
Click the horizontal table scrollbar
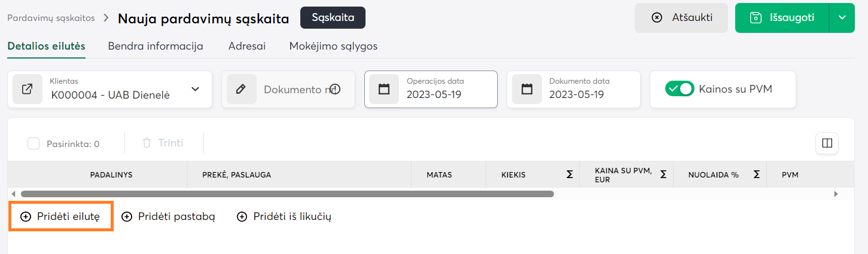point(287,194)
